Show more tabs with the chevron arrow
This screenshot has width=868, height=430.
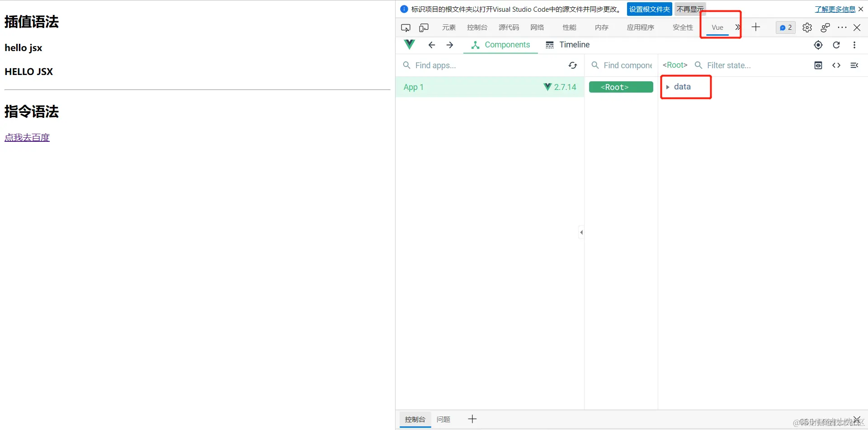[x=737, y=28]
